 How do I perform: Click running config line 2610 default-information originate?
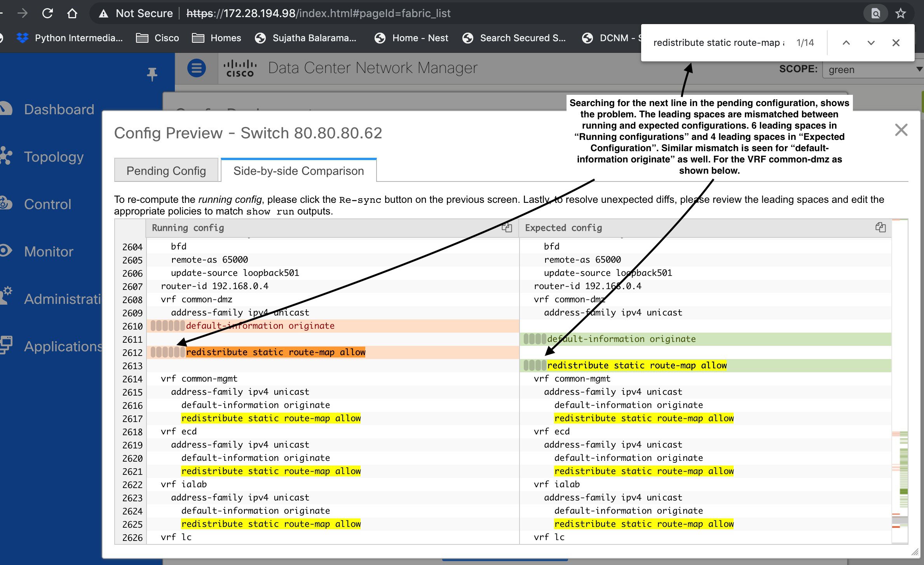point(333,326)
